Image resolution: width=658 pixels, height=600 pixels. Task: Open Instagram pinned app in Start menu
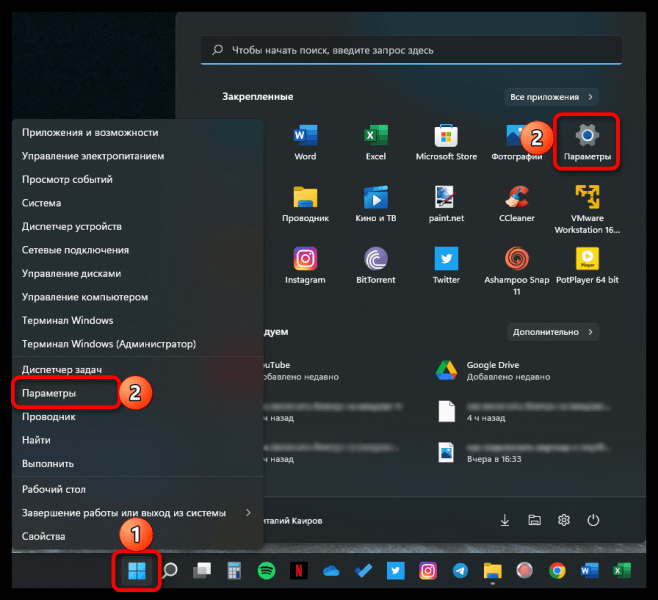coord(305,266)
